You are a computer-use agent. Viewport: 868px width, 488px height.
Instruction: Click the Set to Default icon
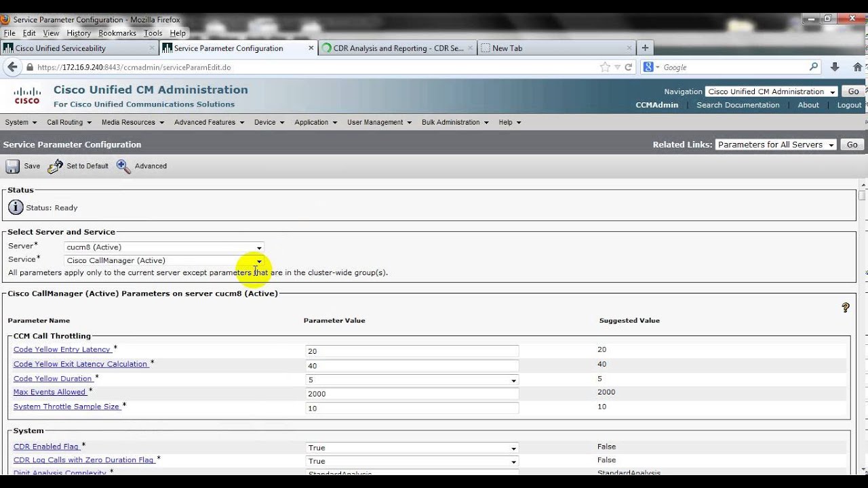[x=56, y=166]
